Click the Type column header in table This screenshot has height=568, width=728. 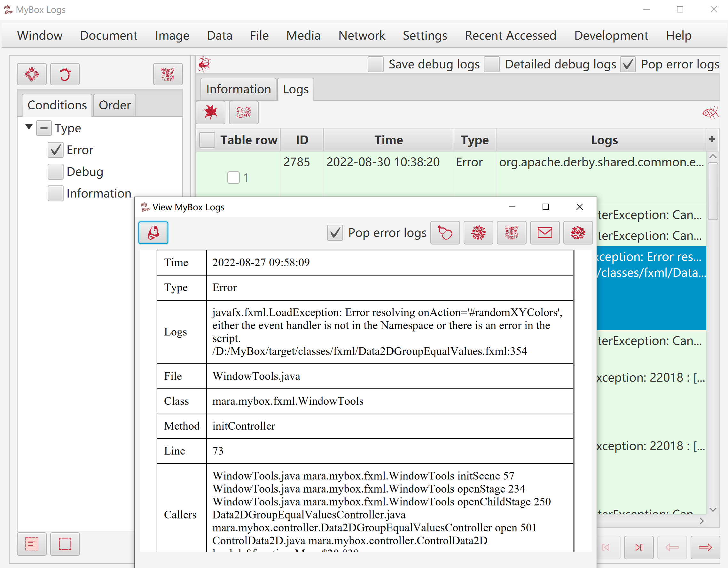pyautogui.click(x=474, y=140)
